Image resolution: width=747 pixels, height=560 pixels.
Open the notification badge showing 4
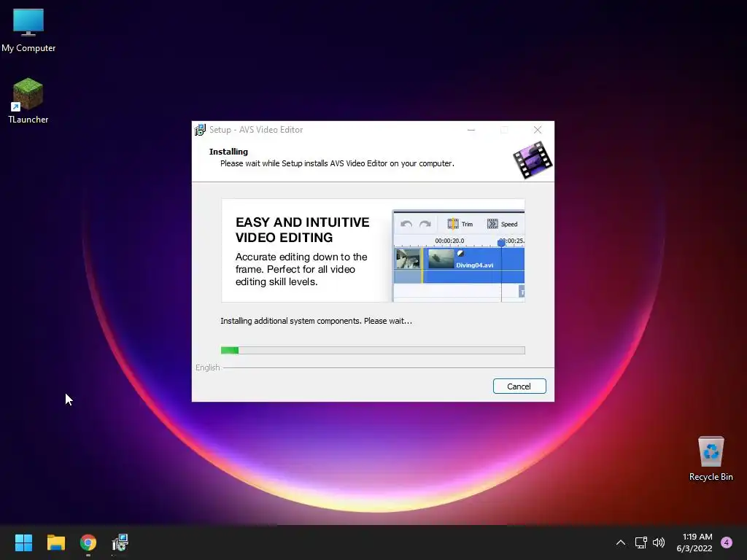727,542
